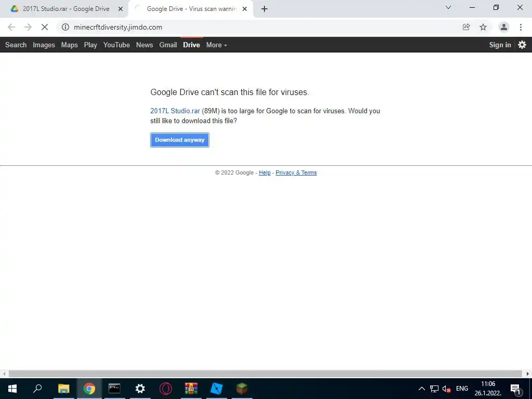Open News in the Google bar
The width and height of the screenshot is (532, 399).
[x=144, y=45]
